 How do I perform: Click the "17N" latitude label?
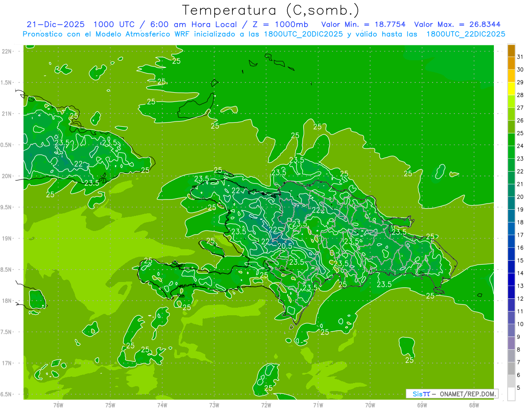[6, 363]
